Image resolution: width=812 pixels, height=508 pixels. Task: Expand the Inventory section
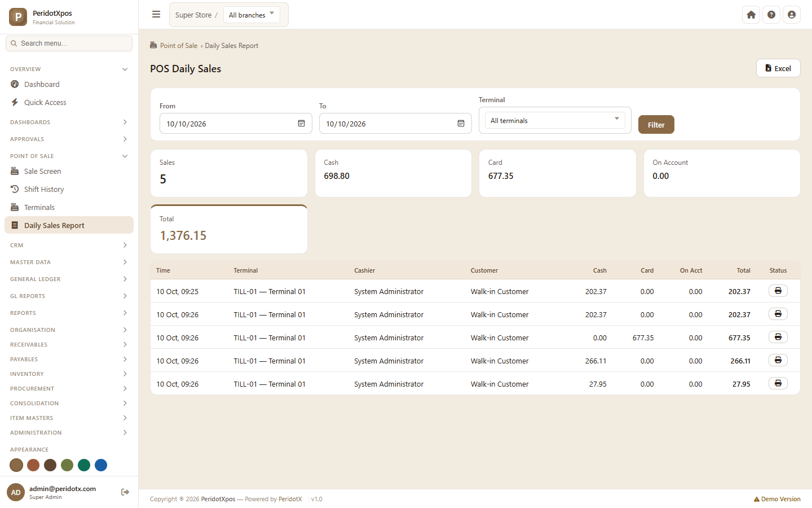[69, 374]
